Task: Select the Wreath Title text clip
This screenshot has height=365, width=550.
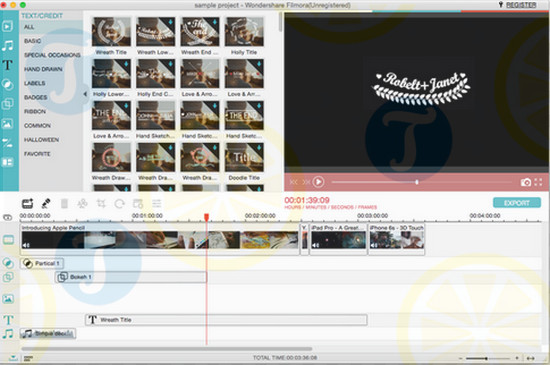Action: click(x=226, y=320)
